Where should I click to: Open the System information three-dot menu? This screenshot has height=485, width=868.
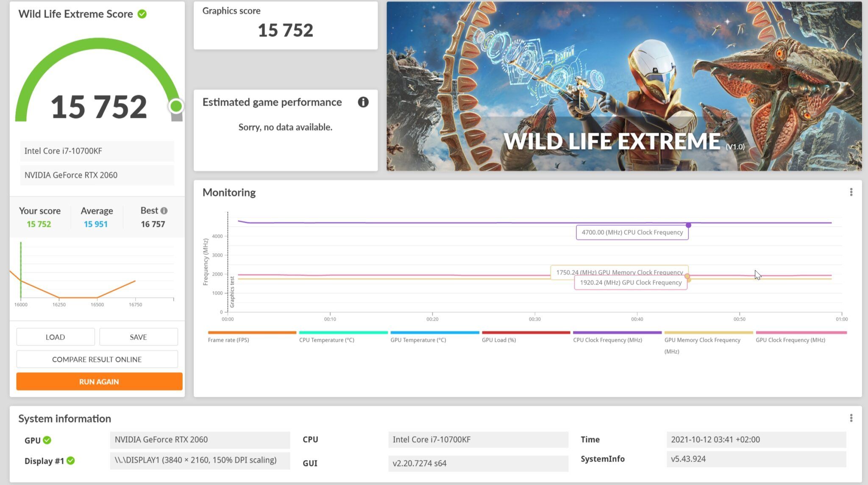coord(851,418)
